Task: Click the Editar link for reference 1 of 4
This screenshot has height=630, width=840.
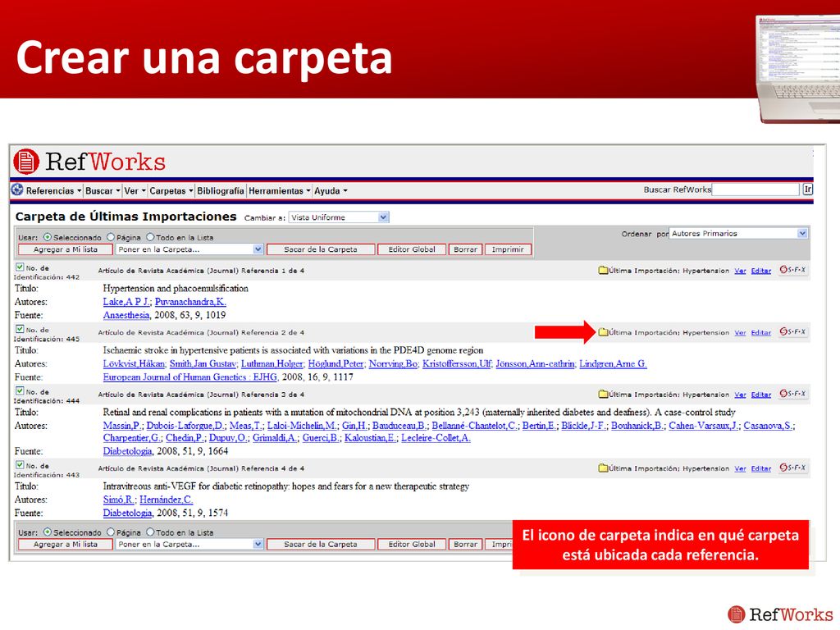Action: tap(760, 271)
